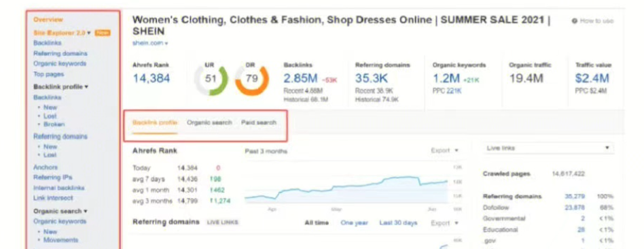
Task: Select the Last 30 days range
Action: pyautogui.click(x=398, y=222)
